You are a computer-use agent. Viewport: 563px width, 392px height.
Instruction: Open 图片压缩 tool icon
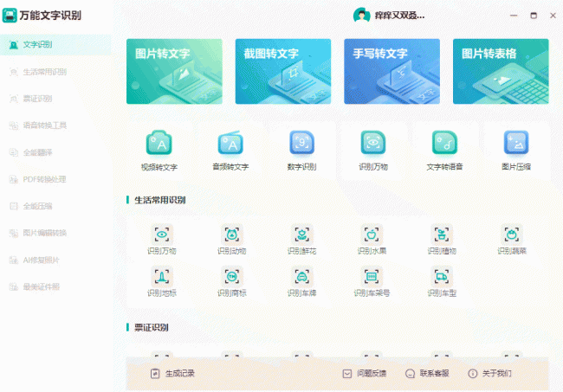point(516,143)
